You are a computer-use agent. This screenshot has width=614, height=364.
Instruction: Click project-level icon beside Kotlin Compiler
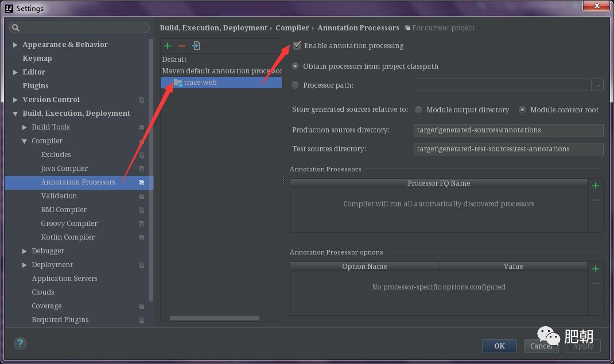click(x=141, y=237)
